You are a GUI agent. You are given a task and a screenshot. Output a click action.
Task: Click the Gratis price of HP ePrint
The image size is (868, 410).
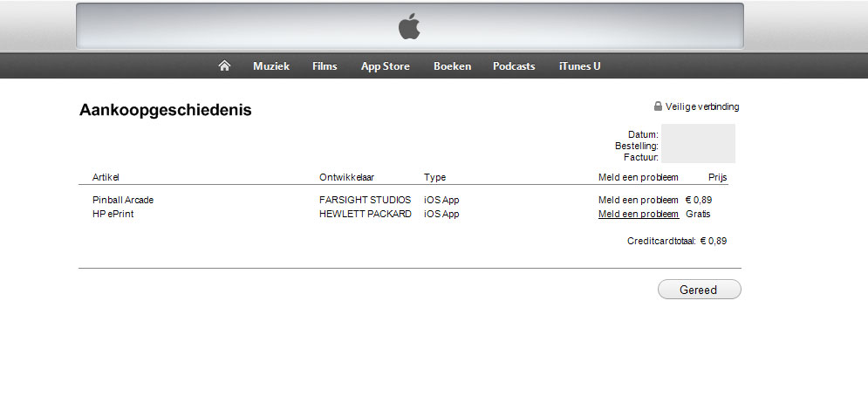[698, 214]
